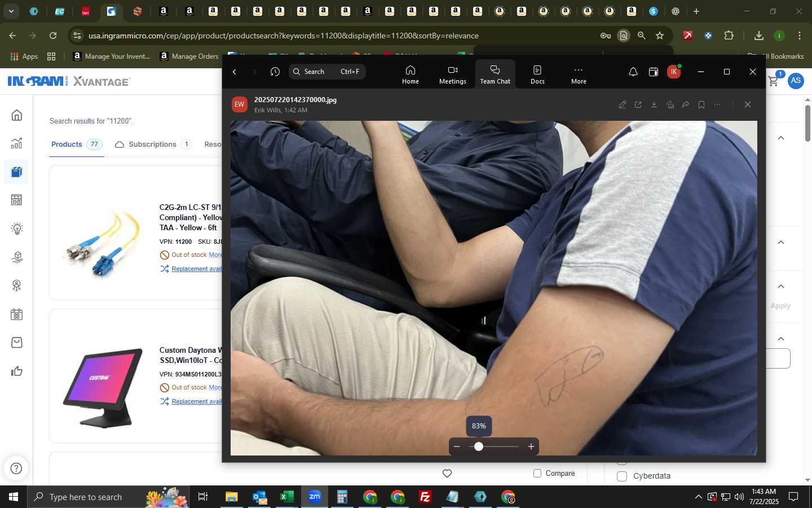Screen dimensions: 812x508
Task: Click Ingram Xvantage logo
Action: pyautogui.click(x=69, y=81)
